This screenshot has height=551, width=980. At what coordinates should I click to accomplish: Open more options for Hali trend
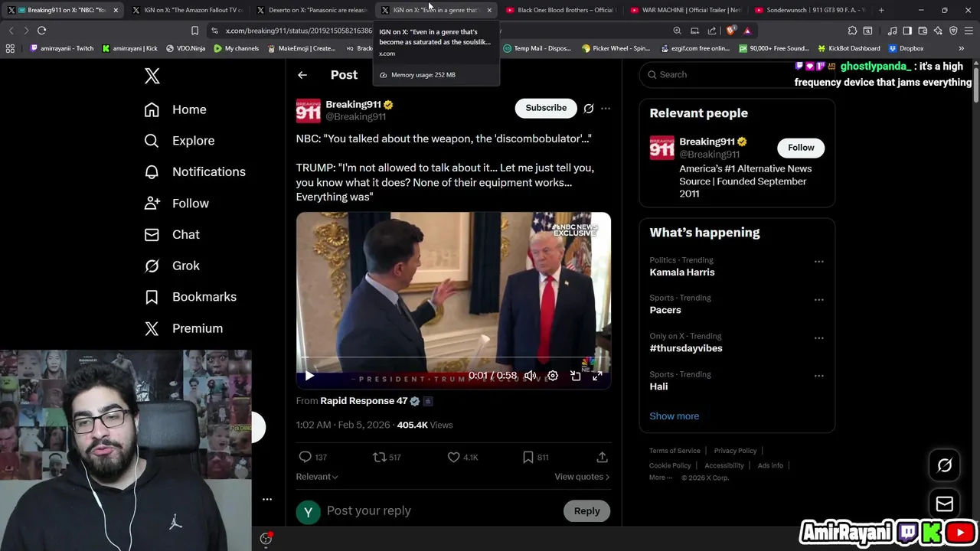coord(818,377)
